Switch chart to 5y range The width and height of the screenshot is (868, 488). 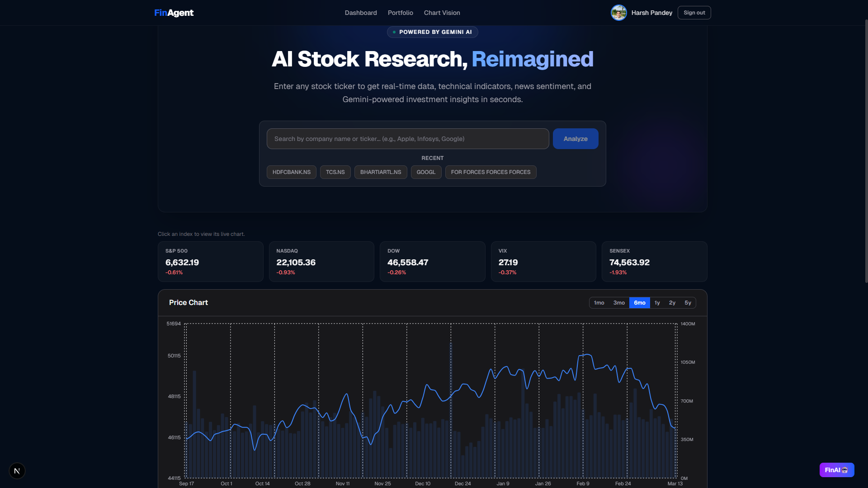coord(688,303)
